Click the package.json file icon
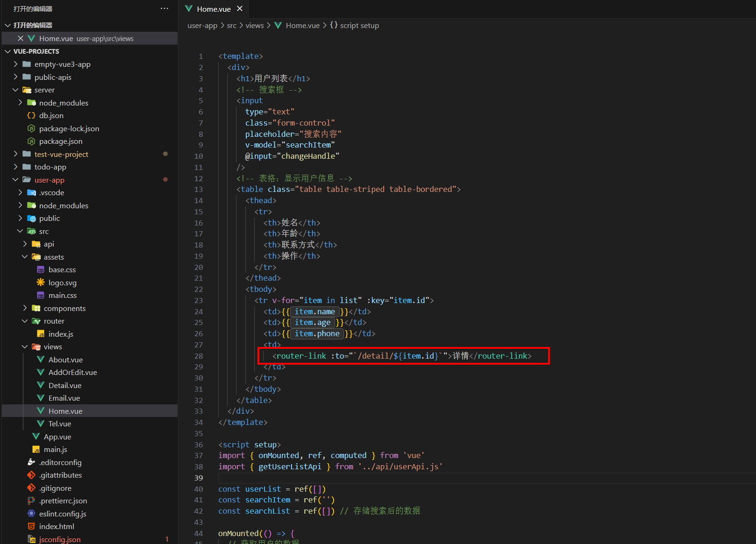Image resolution: width=756 pixels, height=544 pixels. click(31, 141)
